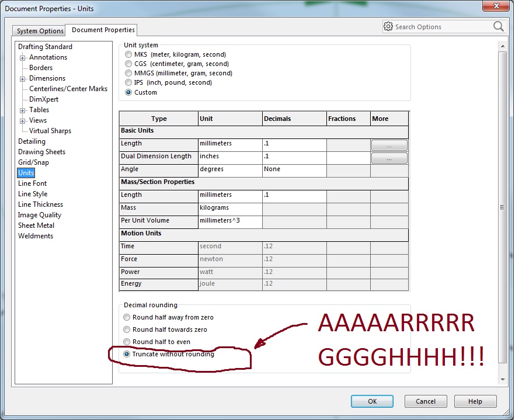The image size is (515, 420).
Task: Select MMGS unit system radio button
Action: tap(128, 73)
